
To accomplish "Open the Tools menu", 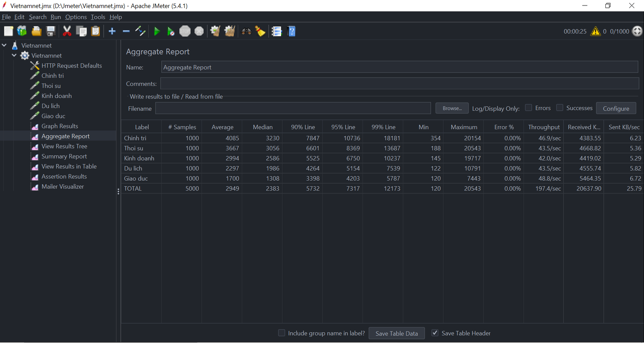I will (x=98, y=17).
